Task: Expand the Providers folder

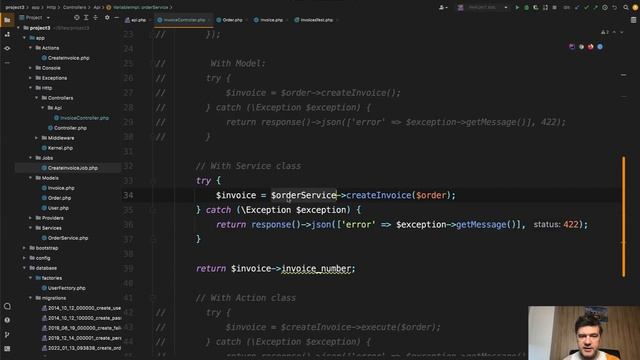Action: [x=30, y=218]
